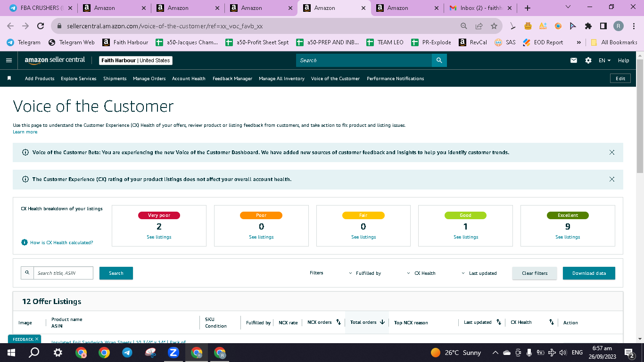Launch Telegram from the taskbar
The height and width of the screenshot is (362, 644).
(x=127, y=353)
